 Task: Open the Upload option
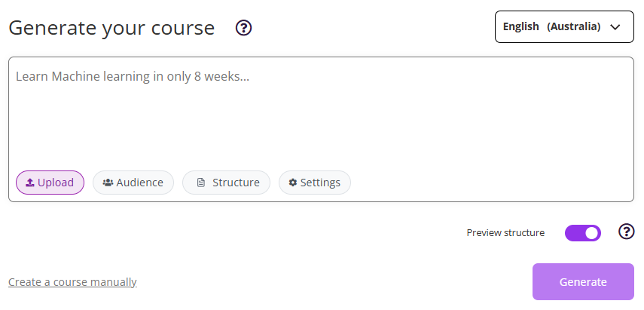coord(50,183)
